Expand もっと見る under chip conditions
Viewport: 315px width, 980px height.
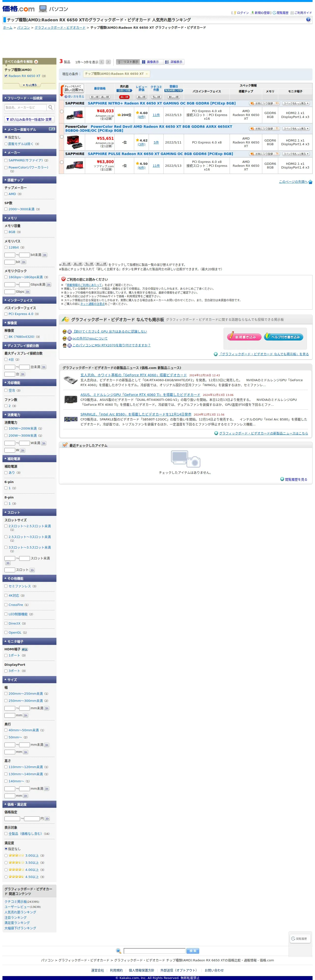tap(30, 85)
